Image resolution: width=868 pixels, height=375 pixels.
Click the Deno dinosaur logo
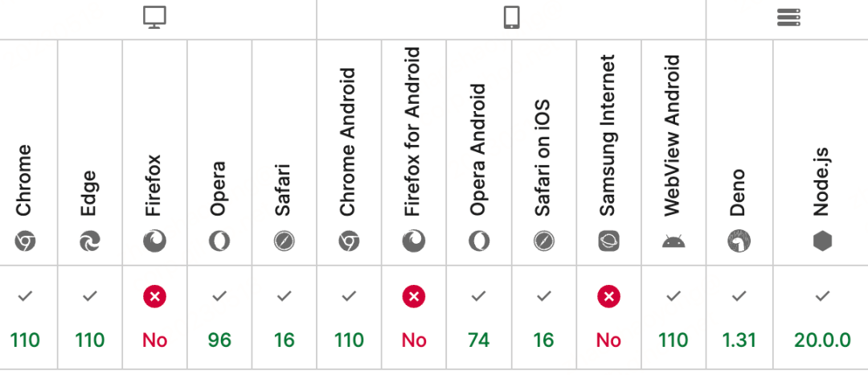click(x=739, y=241)
